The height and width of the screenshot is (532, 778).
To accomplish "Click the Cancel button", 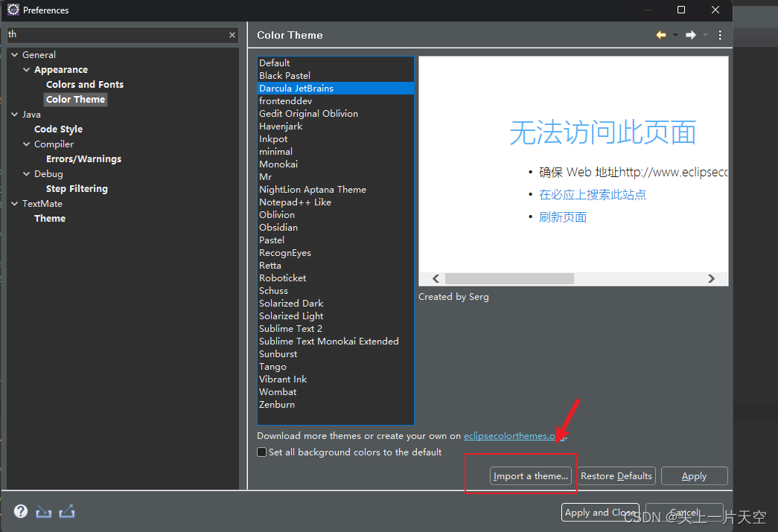I will [684, 512].
